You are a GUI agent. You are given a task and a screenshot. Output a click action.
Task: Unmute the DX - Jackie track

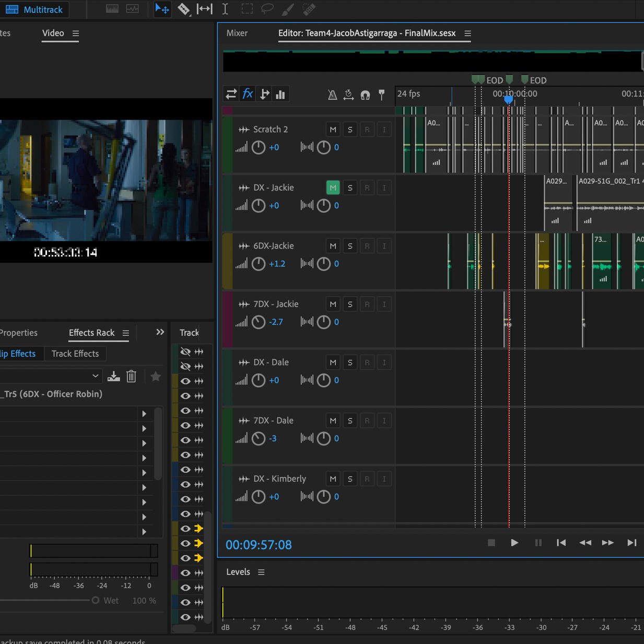[333, 188]
